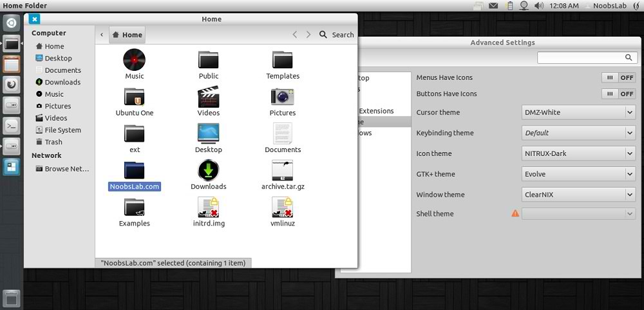Open the session power indicator
The image size is (644, 310).
tap(636, 6)
